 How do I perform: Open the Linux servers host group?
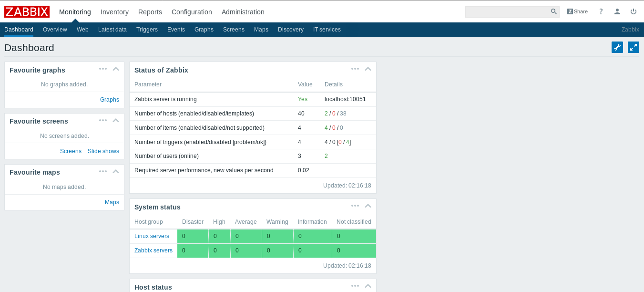152,236
